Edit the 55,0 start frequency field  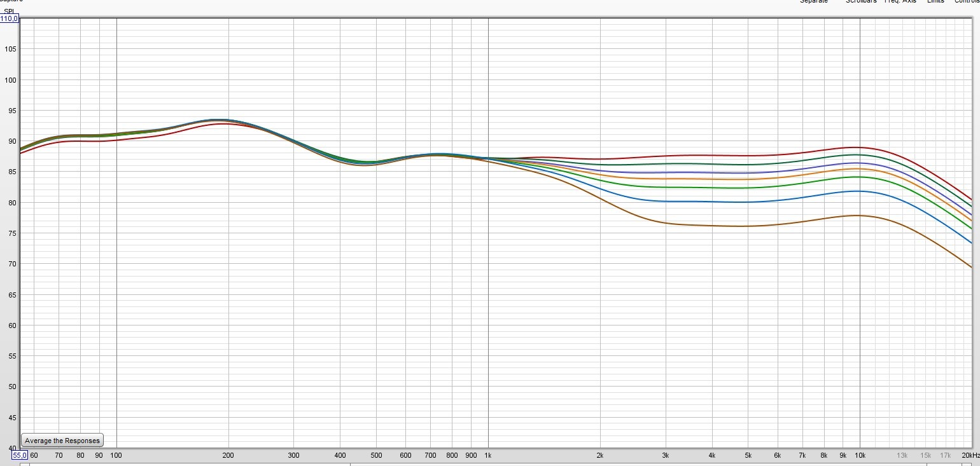[x=20, y=455]
